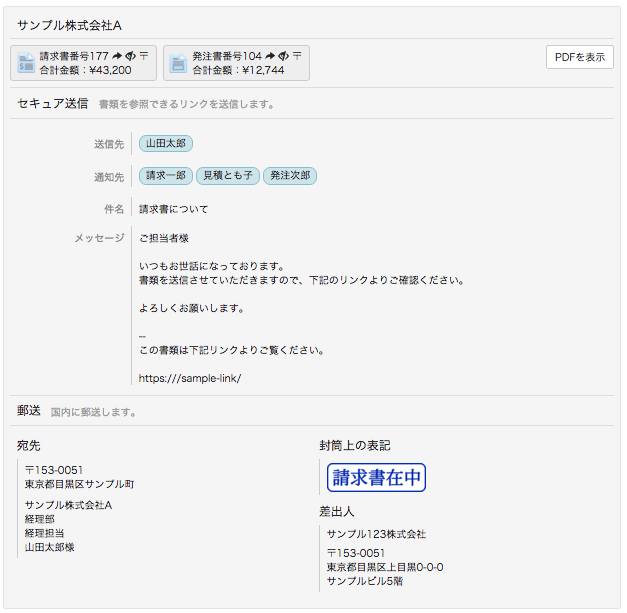Viewport: 627px width, 613px height.
Task: Click the postal mark on invoice 177
Action: pos(144,56)
